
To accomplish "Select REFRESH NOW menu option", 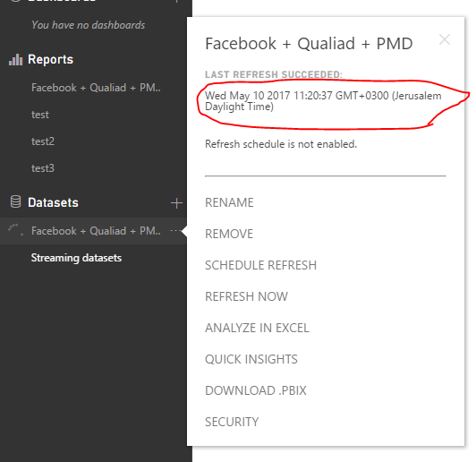I will (247, 296).
